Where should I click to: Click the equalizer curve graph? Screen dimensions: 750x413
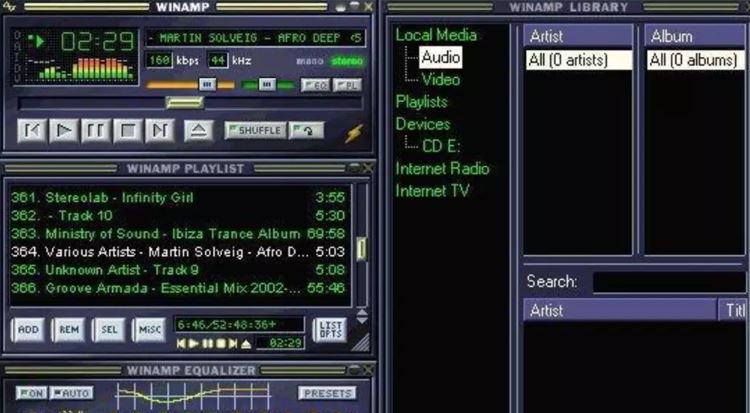click(193, 396)
